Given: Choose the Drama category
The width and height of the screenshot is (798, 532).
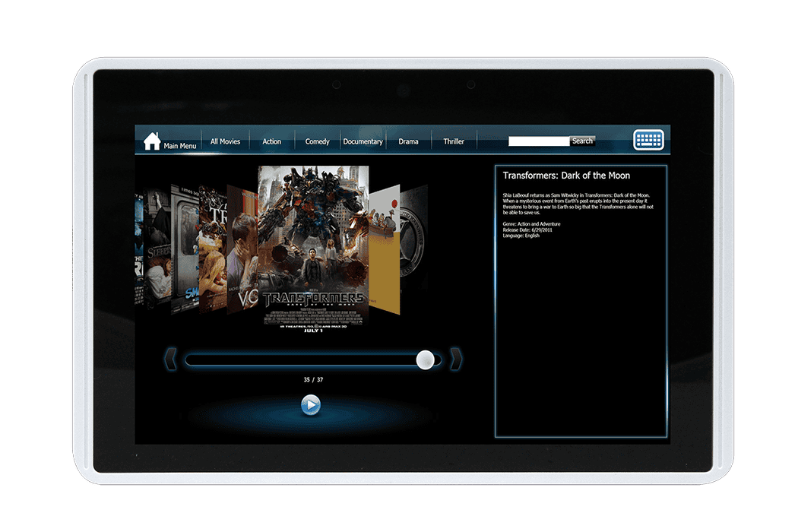Looking at the screenshot, I should (408, 141).
